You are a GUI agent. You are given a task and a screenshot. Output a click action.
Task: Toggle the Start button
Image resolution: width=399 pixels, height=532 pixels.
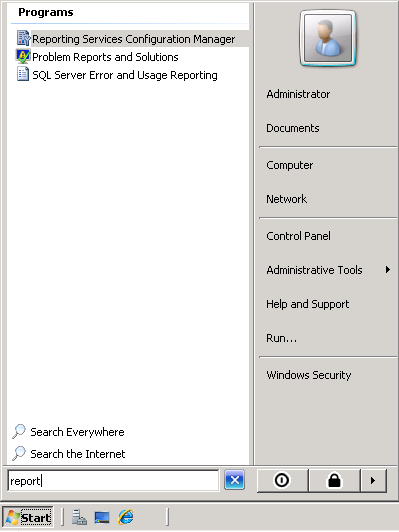pos(28,518)
